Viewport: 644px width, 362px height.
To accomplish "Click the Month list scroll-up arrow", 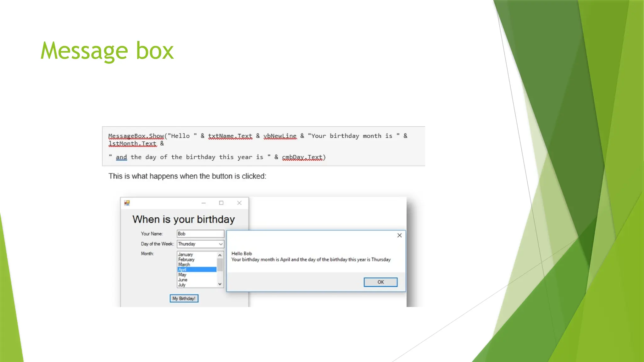I will coord(220,255).
